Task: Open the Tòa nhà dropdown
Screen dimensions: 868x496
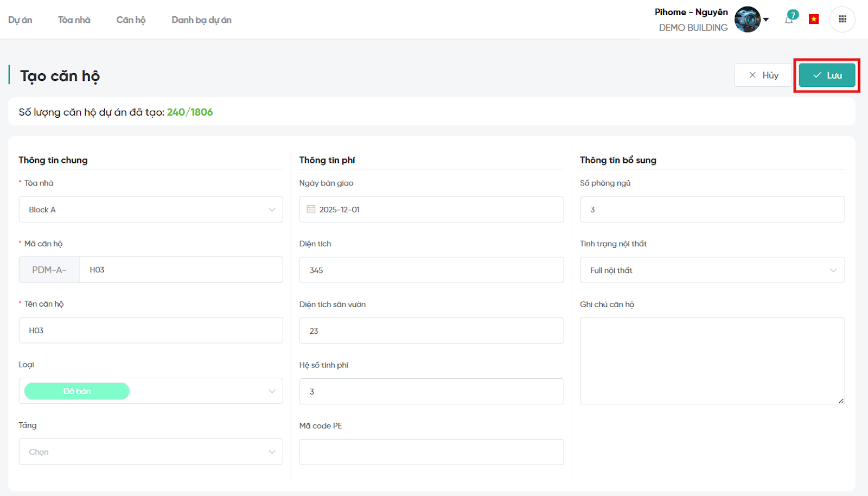Action: tap(151, 209)
